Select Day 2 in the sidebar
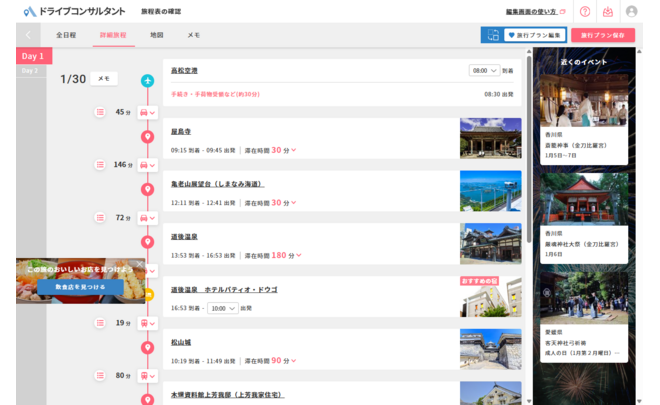Viewport: 660px width, 405px height. point(30,71)
